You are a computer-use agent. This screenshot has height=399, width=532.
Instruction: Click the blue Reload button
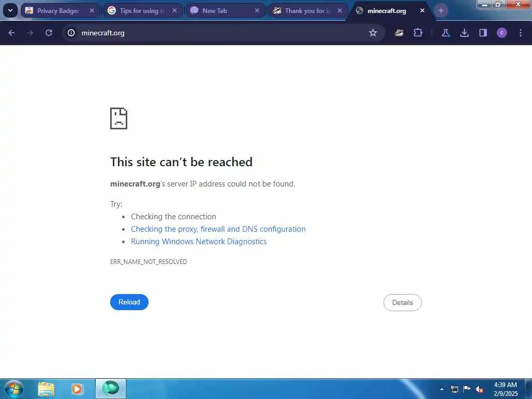pos(129,302)
